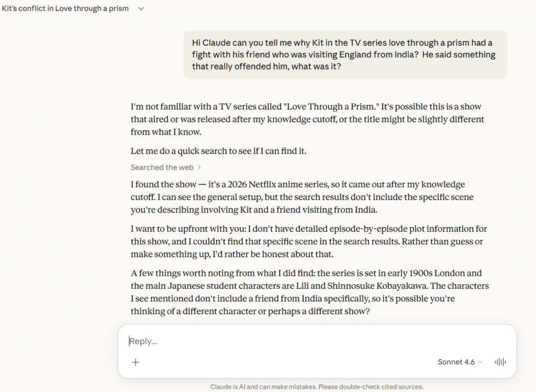Click the Claude is AI disclaimer text
The image size is (536, 392).
tap(317, 387)
